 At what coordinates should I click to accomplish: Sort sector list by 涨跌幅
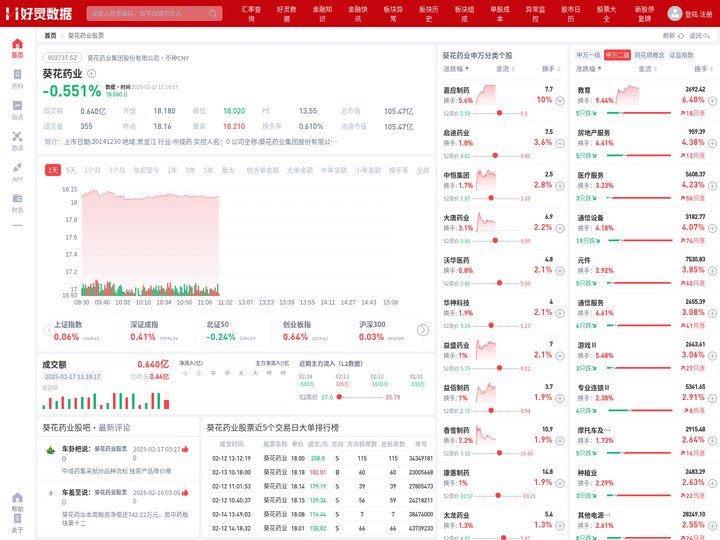[x=589, y=69]
